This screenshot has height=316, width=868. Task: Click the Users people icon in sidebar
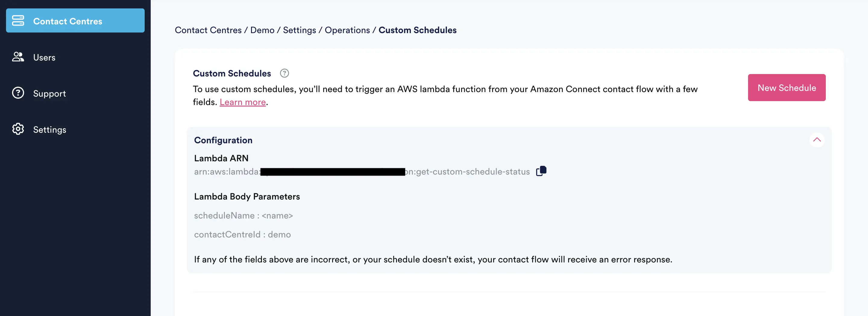pyautogui.click(x=18, y=57)
